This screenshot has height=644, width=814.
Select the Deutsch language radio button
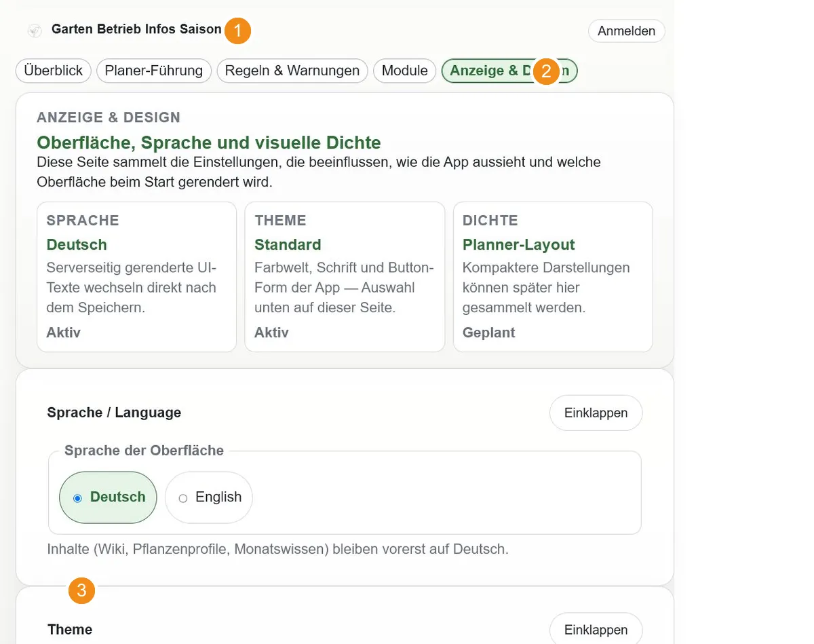[108, 497]
